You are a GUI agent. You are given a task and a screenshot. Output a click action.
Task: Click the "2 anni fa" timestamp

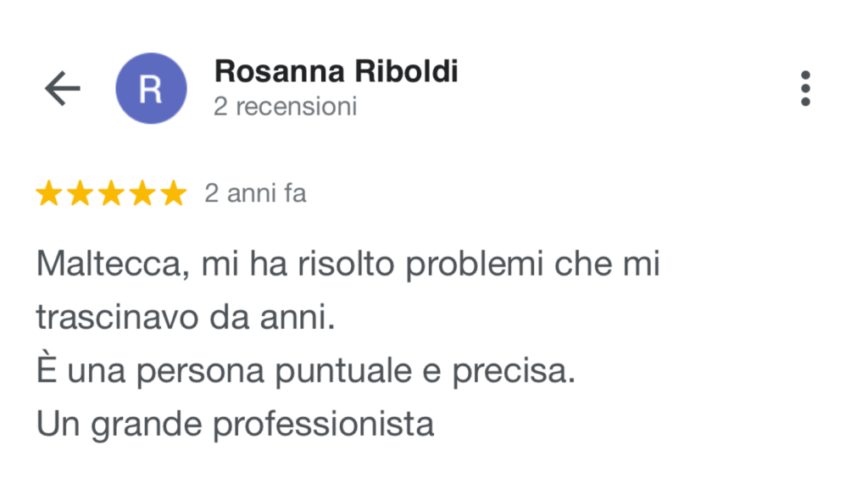pyautogui.click(x=255, y=194)
